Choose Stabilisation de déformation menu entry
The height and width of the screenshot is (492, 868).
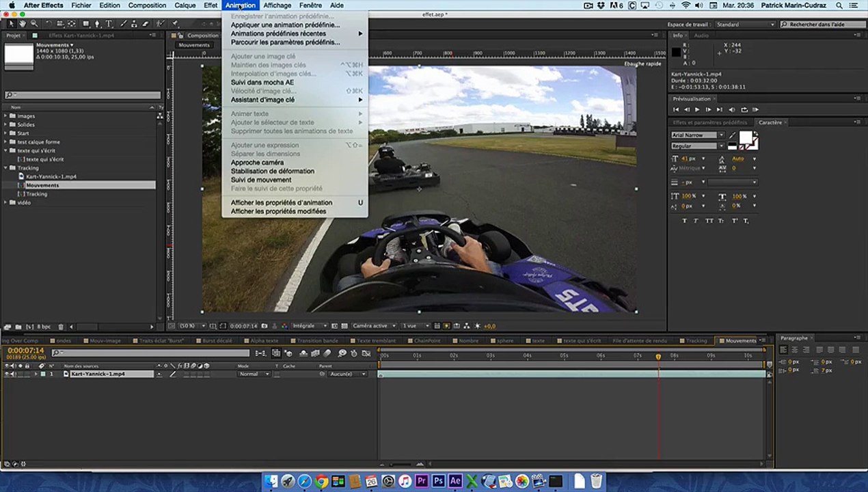[272, 172]
